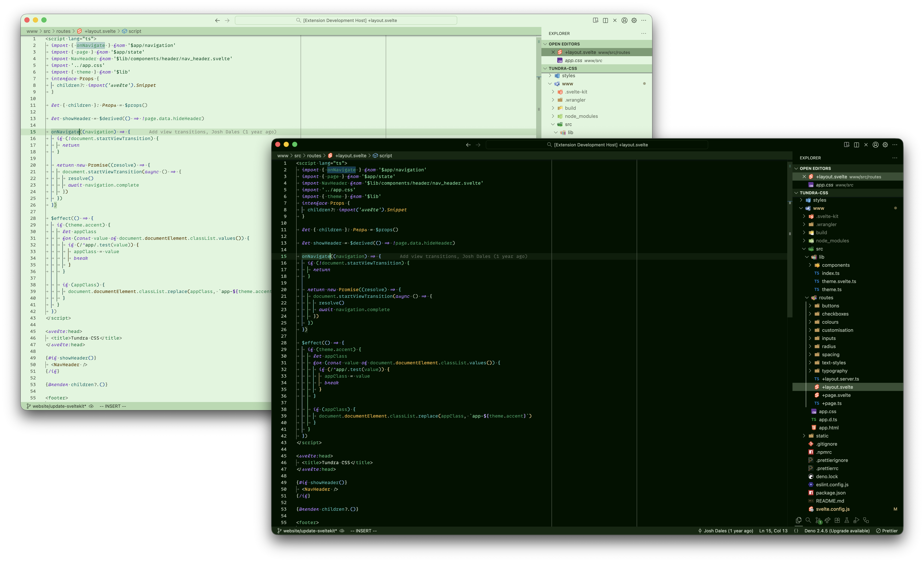Viewport: 924px width, 562px height.
Task: Open Run and Debug icon in dark window
Action: tap(856, 520)
